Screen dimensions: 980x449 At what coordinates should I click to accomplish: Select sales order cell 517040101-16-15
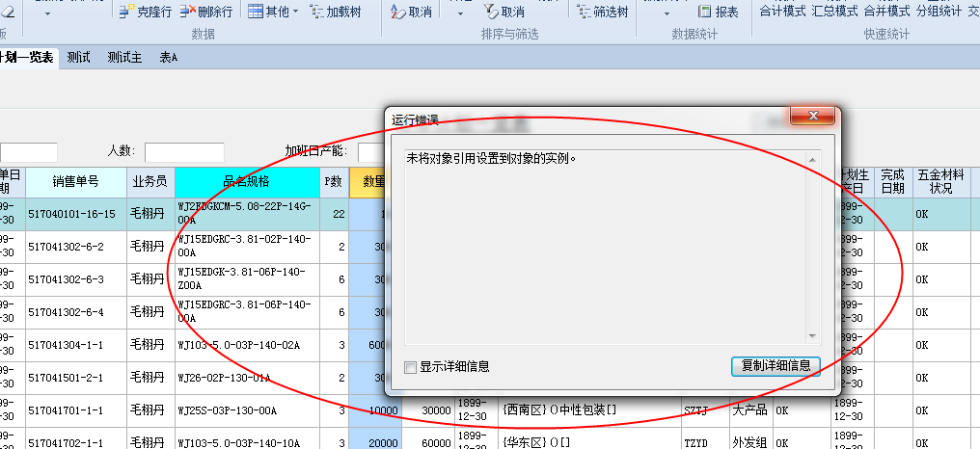point(75,214)
